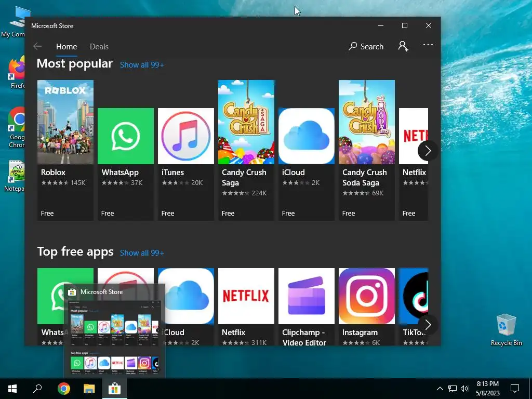Select the Recycle Bin desktop icon
532x399 pixels.
tap(506, 330)
